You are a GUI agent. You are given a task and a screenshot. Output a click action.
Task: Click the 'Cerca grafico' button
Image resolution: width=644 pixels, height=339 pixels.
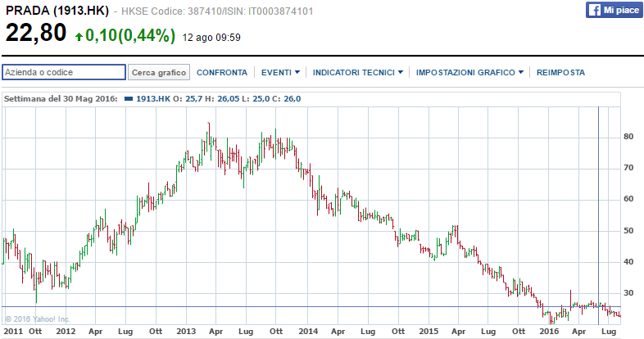point(159,72)
